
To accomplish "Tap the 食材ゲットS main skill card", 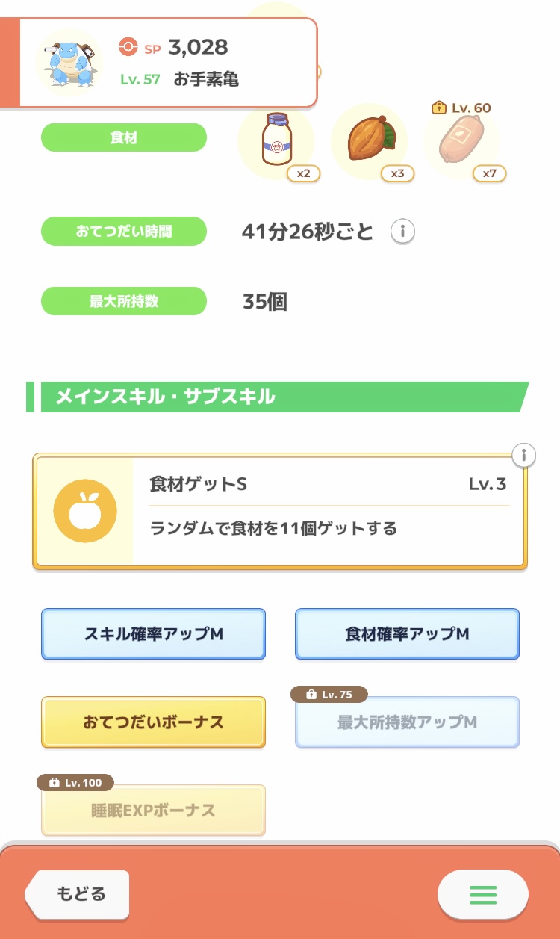I will click(x=329, y=512).
